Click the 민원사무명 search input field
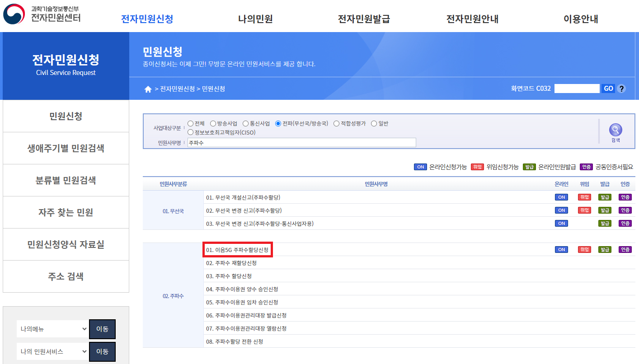This screenshot has width=639, height=364. coord(302,143)
